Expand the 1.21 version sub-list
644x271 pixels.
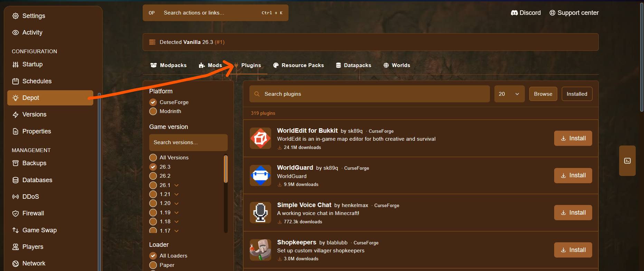tap(177, 194)
